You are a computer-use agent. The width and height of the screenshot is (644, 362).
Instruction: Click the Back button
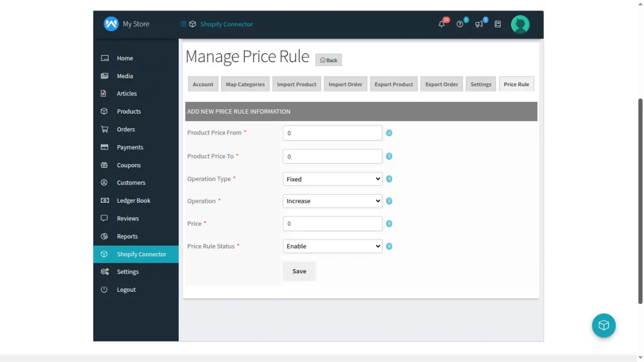tap(328, 60)
